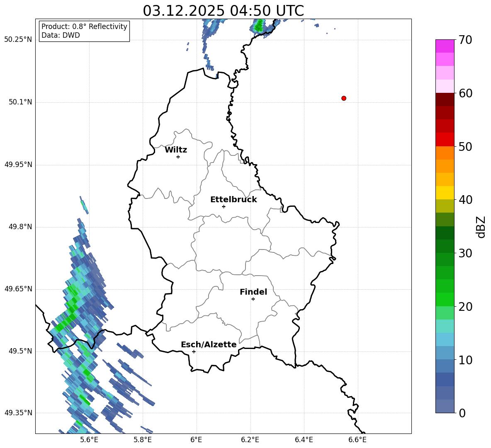Screen dimensions: 491x448
Task: Click the dark green colorbar segment near 30
Action: [x=445, y=246]
